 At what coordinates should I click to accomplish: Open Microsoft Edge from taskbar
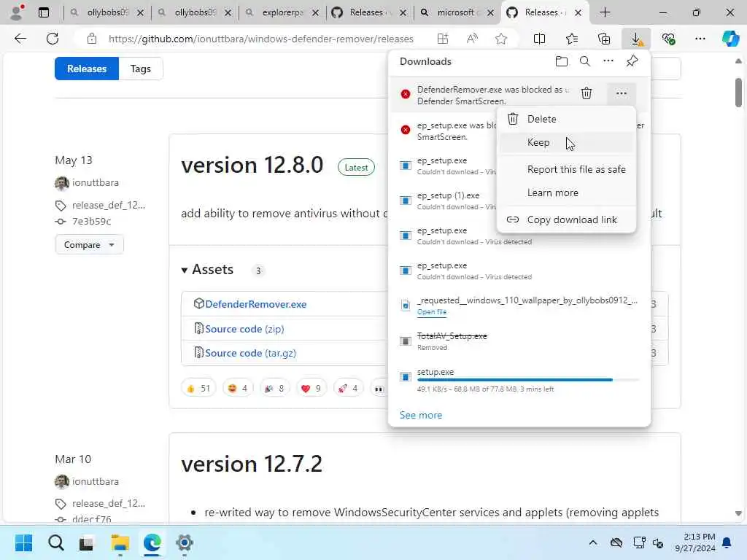point(152,542)
